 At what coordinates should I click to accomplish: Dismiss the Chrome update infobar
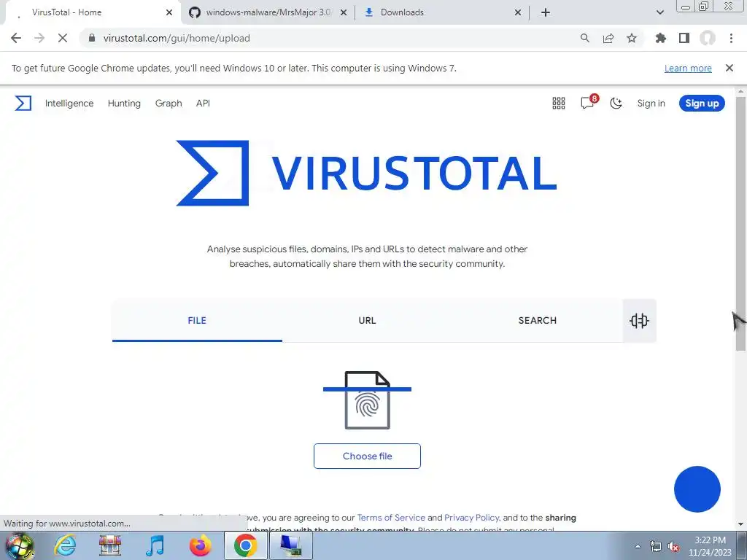[729, 68]
